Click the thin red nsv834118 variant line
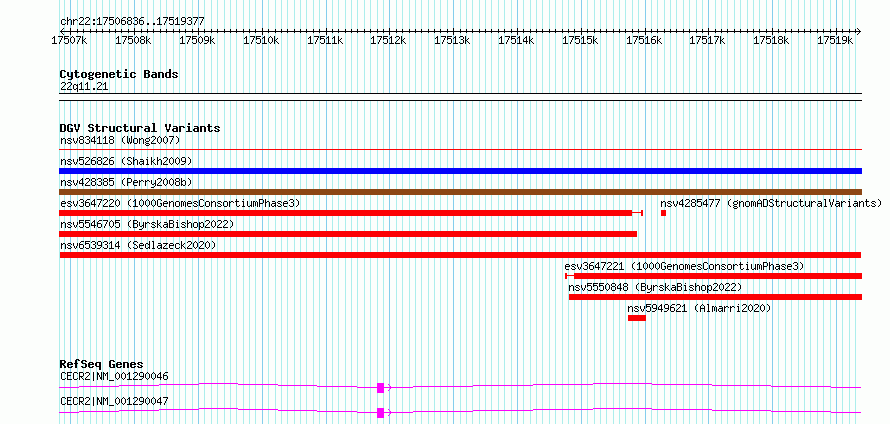Image resolution: width=890 pixels, height=424 pixels. 460,150
